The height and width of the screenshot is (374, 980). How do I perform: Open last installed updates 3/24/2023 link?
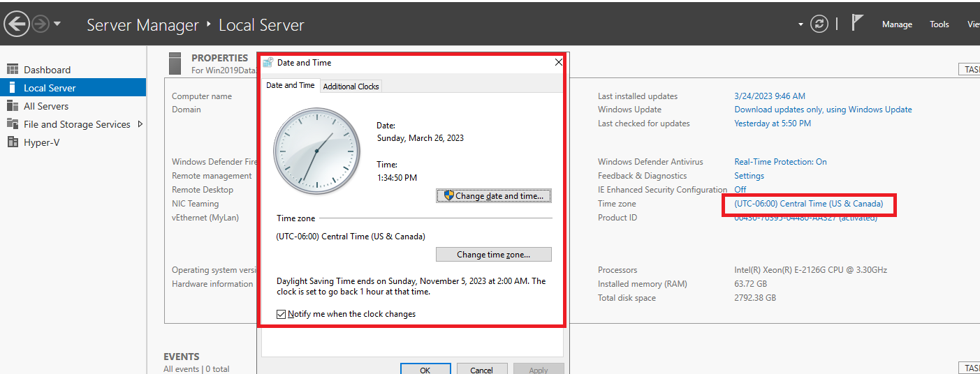click(770, 96)
